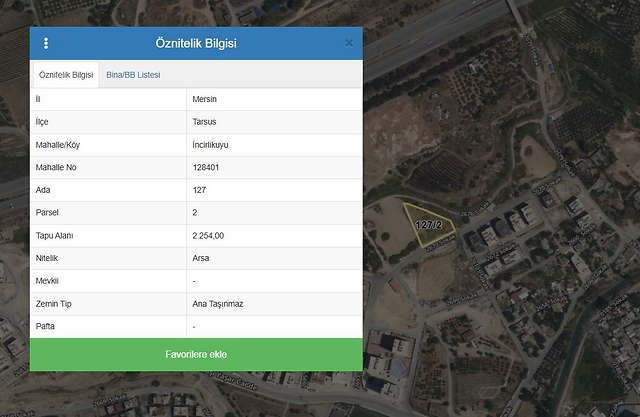Click the Pafta row label
The image size is (640, 417).
[x=46, y=326]
